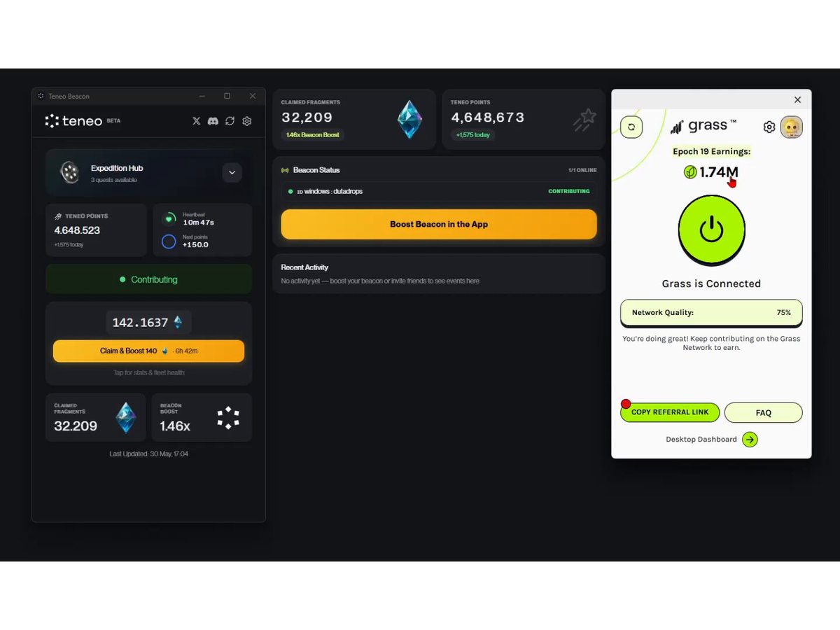Image resolution: width=840 pixels, height=630 pixels.
Task: Click the grass logo in popup
Action: pos(703,126)
